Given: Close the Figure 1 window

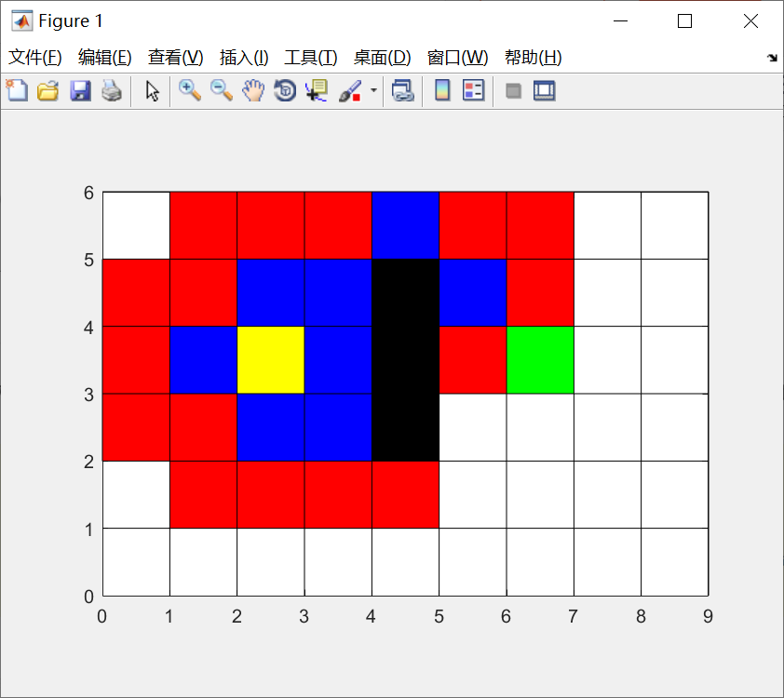Looking at the screenshot, I should point(750,21).
